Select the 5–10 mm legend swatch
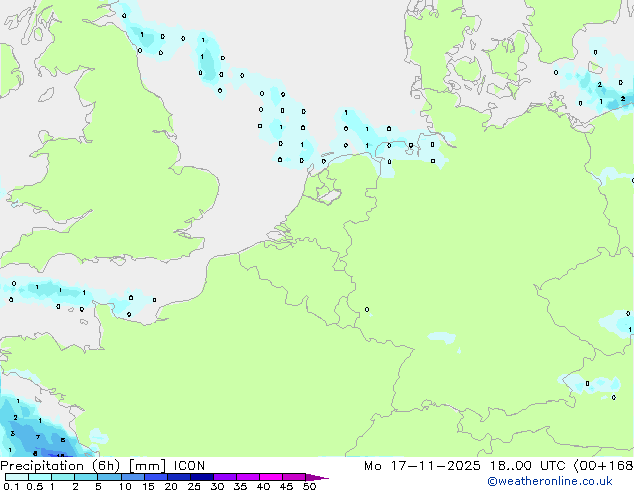The image size is (634, 490). click(109, 477)
